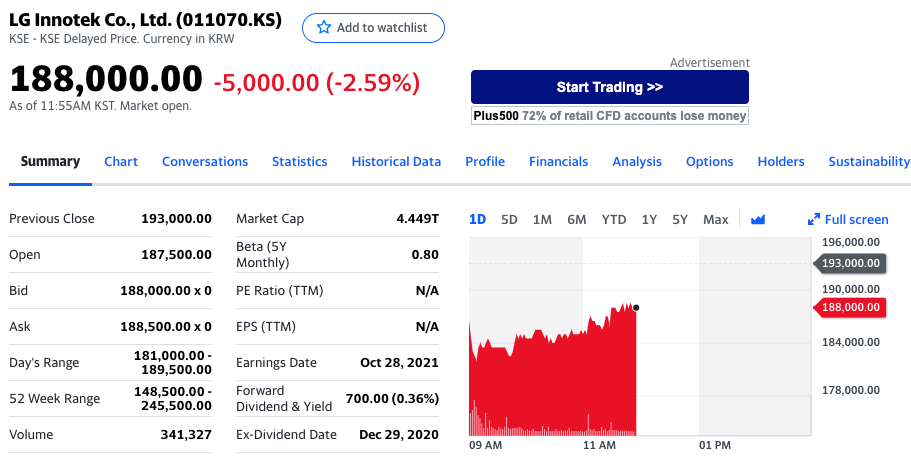Click the Full screen link text
The height and width of the screenshot is (456, 911).
(x=856, y=220)
